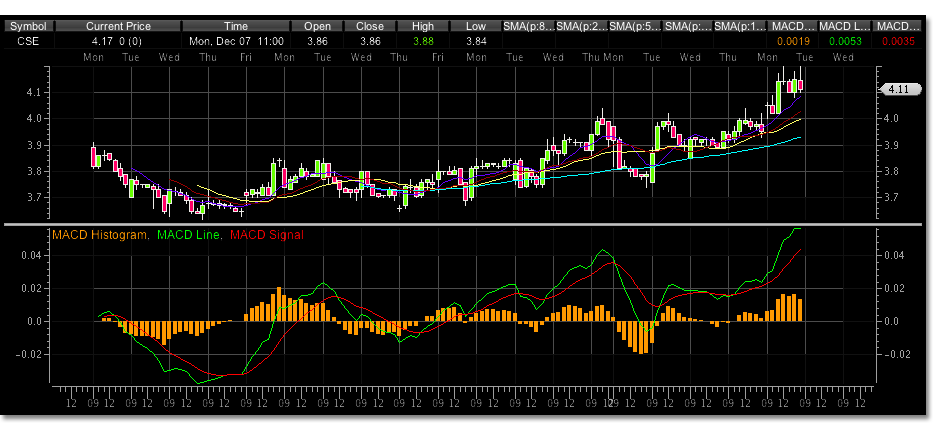Select the SMA(p:8 column header

click(528, 25)
